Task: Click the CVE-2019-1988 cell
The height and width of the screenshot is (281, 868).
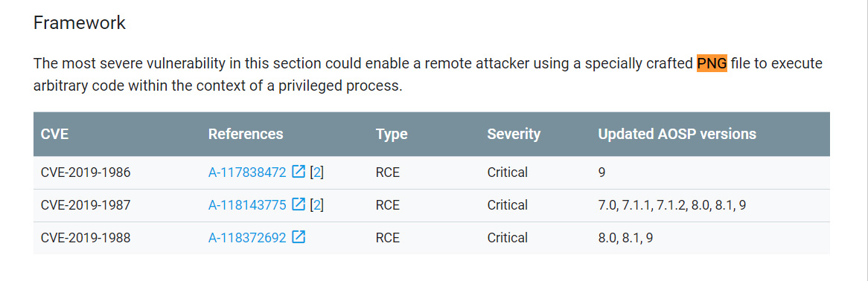Action: coord(86,238)
